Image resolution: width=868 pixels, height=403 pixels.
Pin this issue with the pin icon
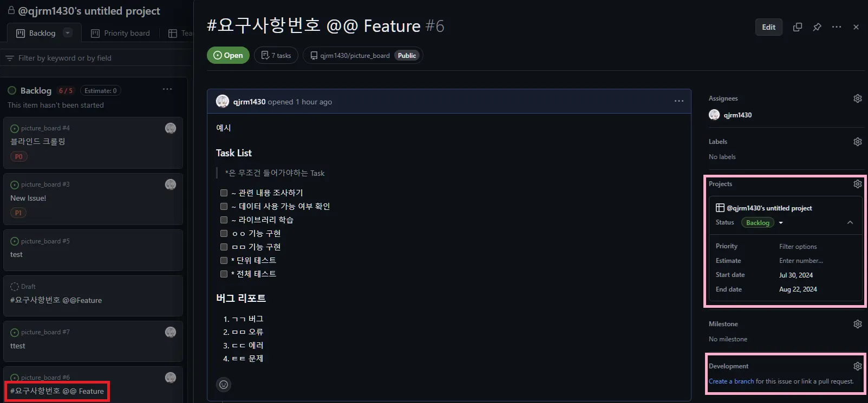[x=817, y=27]
